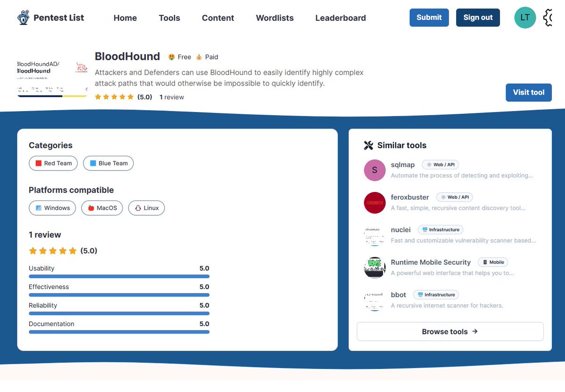565x392 pixels.
Task: Click the Windows logo in platform chip
Action: click(x=39, y=208)
